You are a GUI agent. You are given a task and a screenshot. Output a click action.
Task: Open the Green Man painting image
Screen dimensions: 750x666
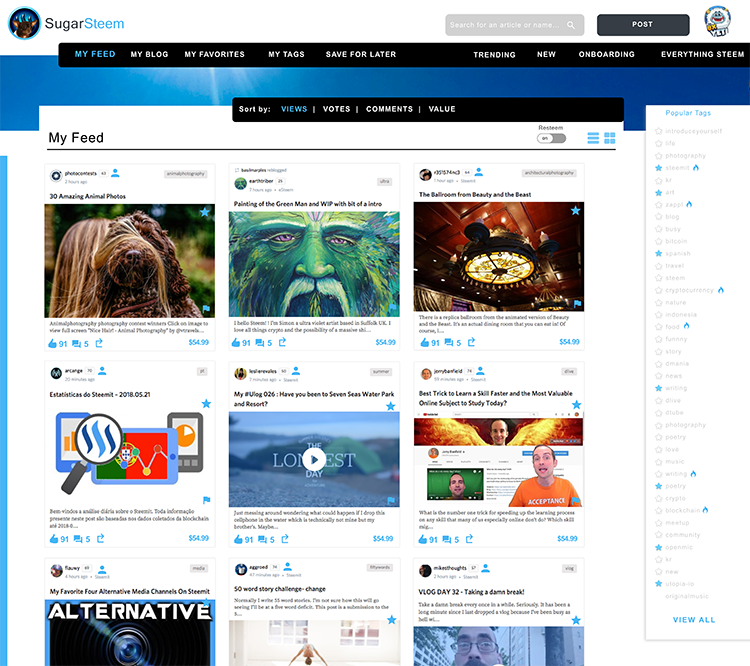[314, 264]
